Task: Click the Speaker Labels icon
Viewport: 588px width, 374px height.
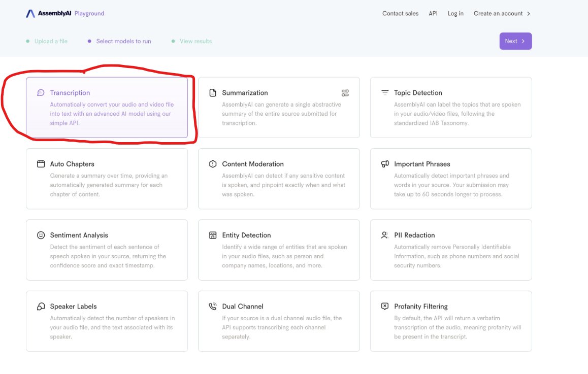Action: pyautogui.click(x=41, y=306)
